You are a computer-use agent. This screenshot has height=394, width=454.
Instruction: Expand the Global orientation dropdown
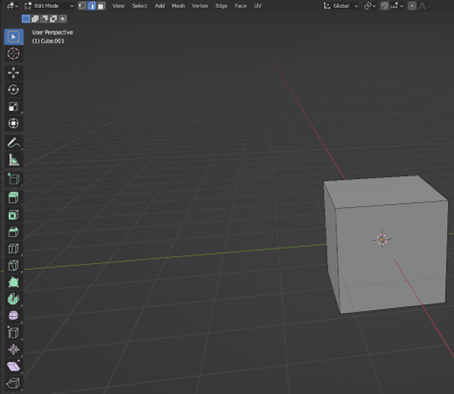[341, 6]
